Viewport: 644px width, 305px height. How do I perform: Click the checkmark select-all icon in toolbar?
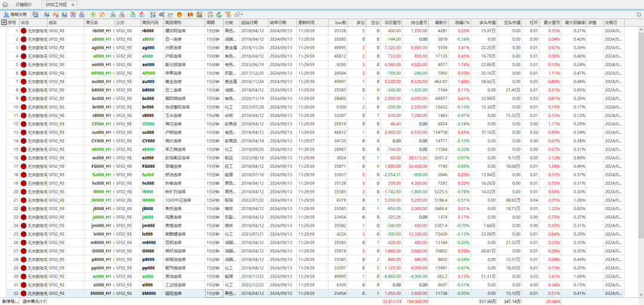[36, 14]
